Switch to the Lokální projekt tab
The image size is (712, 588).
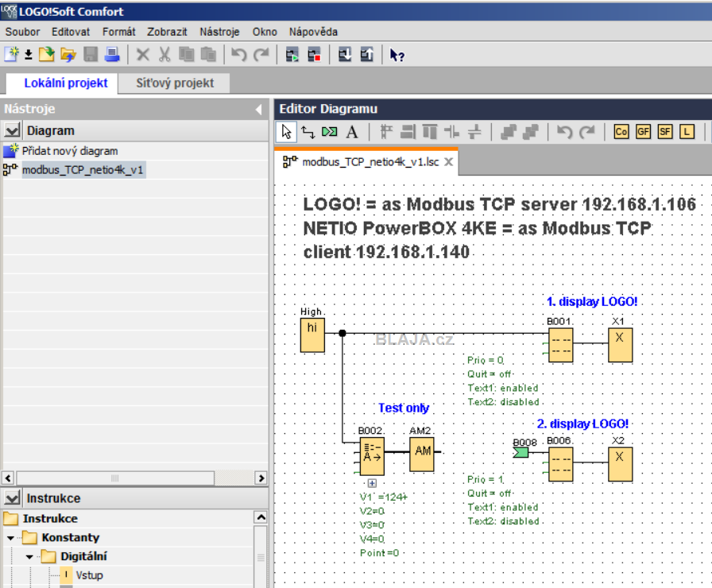[62, 83]
